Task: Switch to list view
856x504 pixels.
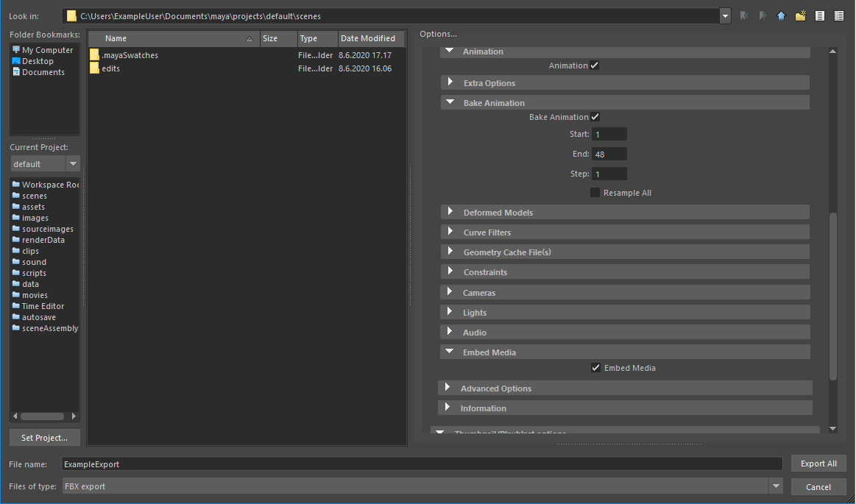Action: [819, 15]
